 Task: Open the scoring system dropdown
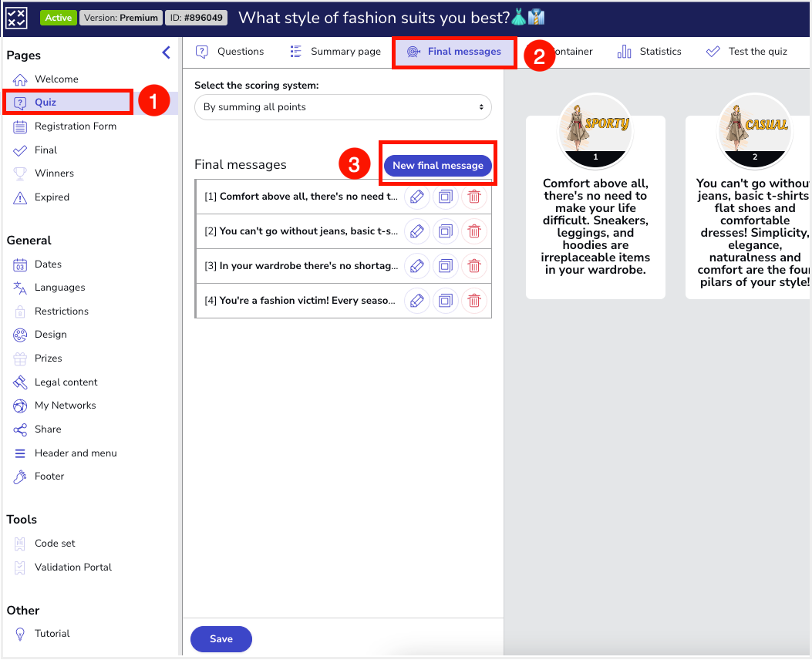(343, 107)
